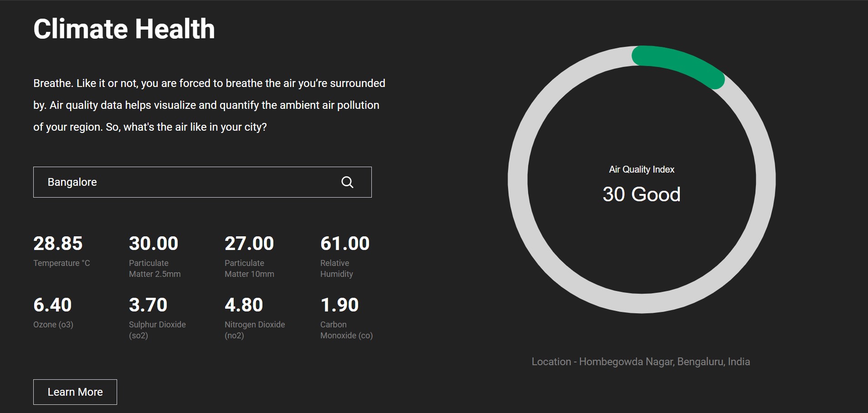The height and width of the screenshot is (413, 868).
Task: Select the Bangalore text in the search bar
Action: click(x=72, y=182)
